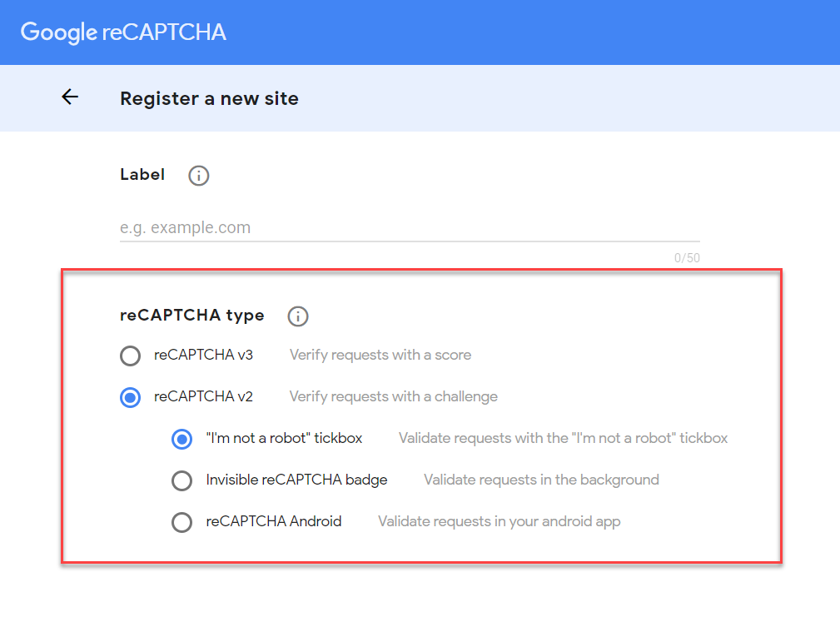Open the info icon beside Label
Viewport: 840px width, 617px height.
pyautogui.click(x=198, y=176)
